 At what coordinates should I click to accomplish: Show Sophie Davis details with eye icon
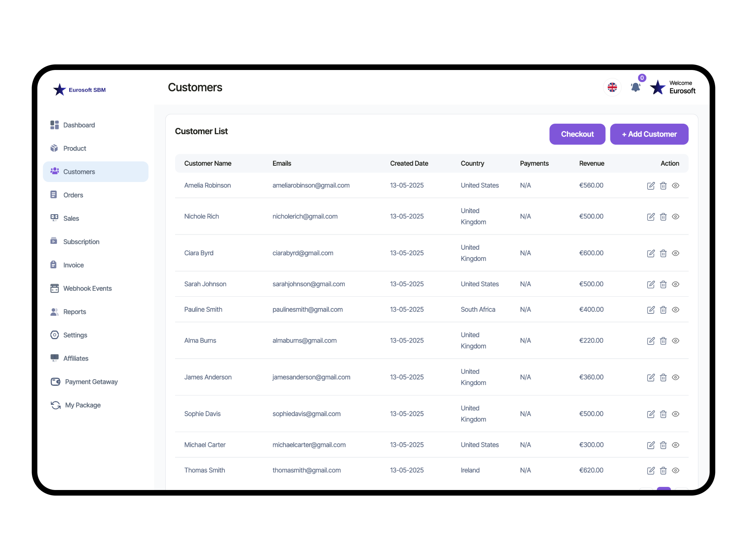675,414
